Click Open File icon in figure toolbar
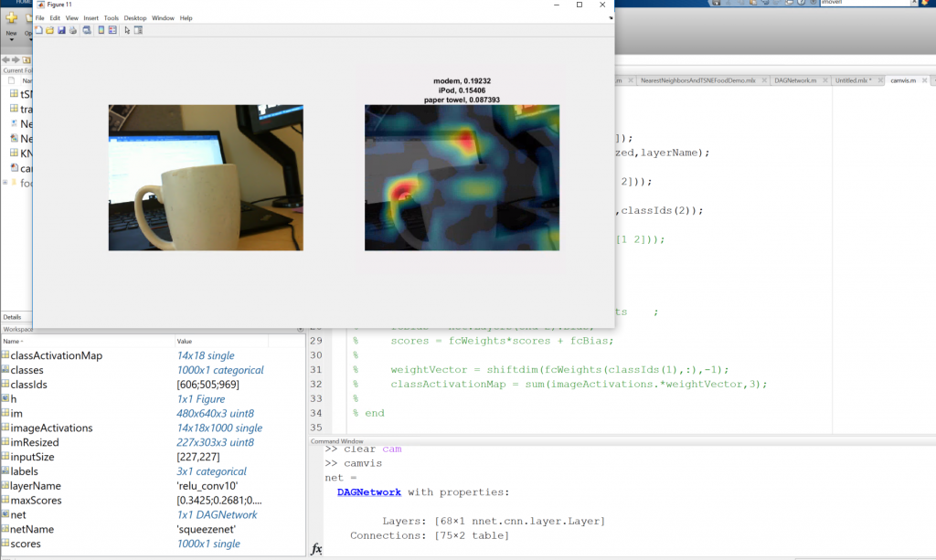Image resolution: width=936 pixels, height=560 pixels. click(49, 30)
